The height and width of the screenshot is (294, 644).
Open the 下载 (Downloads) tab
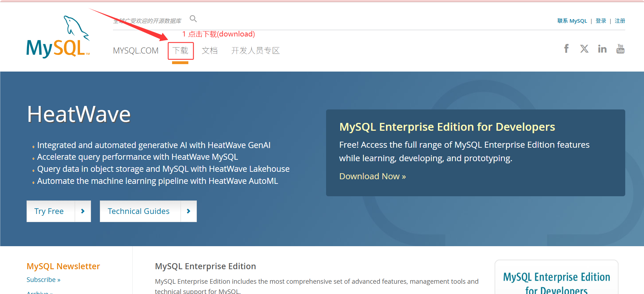pos(180,51)
